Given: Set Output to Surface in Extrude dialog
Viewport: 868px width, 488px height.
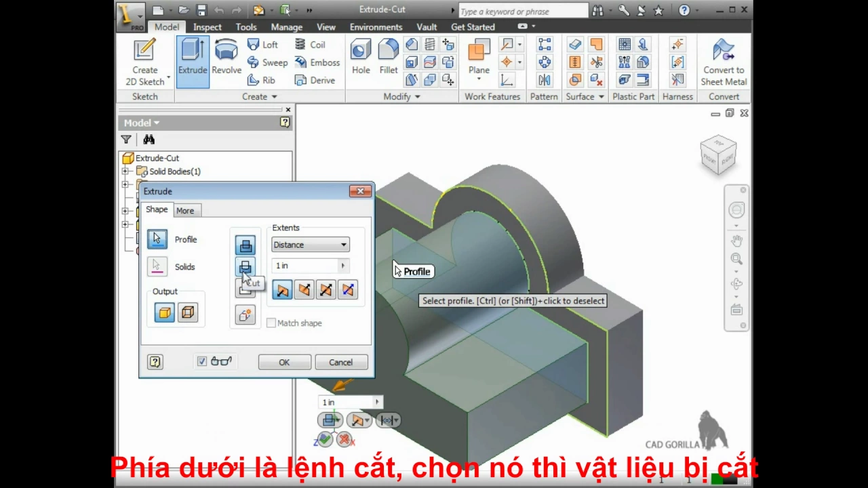Looking at the screenshot, I should click(188, 312).
